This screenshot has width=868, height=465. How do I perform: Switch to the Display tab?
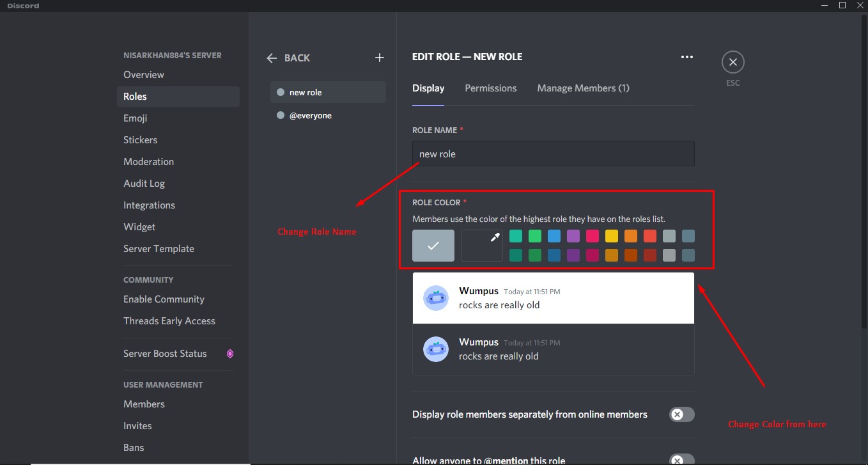(x=428, y=88)
